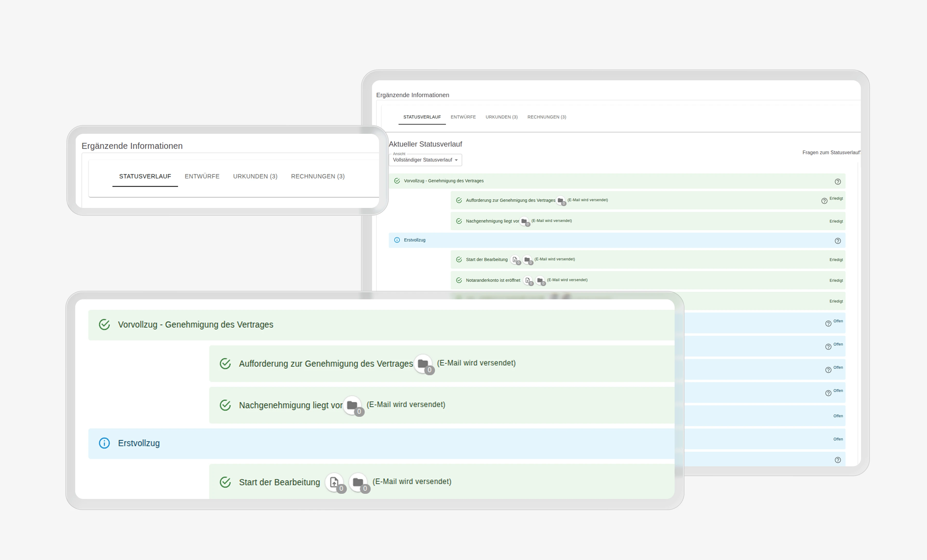927x560 pixels.
Task: Click help icon on Erstvollzug header row
Action: click(x=837, y=241)
